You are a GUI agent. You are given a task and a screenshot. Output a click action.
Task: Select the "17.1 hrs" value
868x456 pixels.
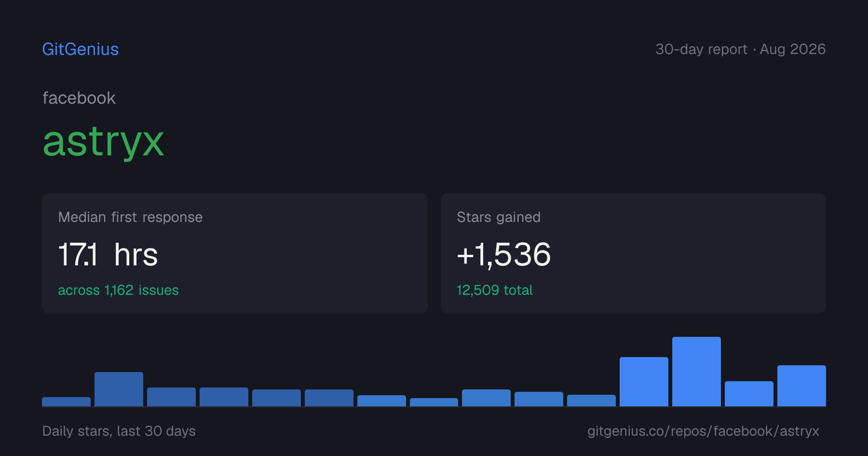[x=108, y=254]
